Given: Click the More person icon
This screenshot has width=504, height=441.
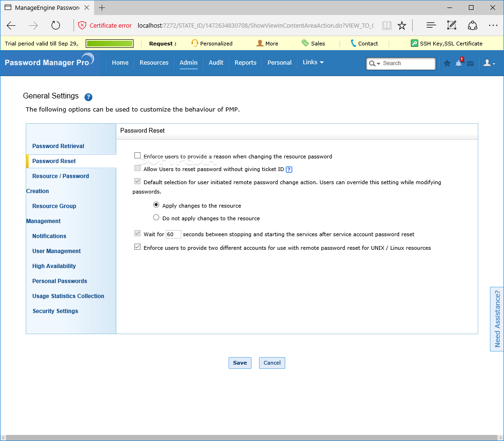Looking at the screenshot, I should 259,43.
